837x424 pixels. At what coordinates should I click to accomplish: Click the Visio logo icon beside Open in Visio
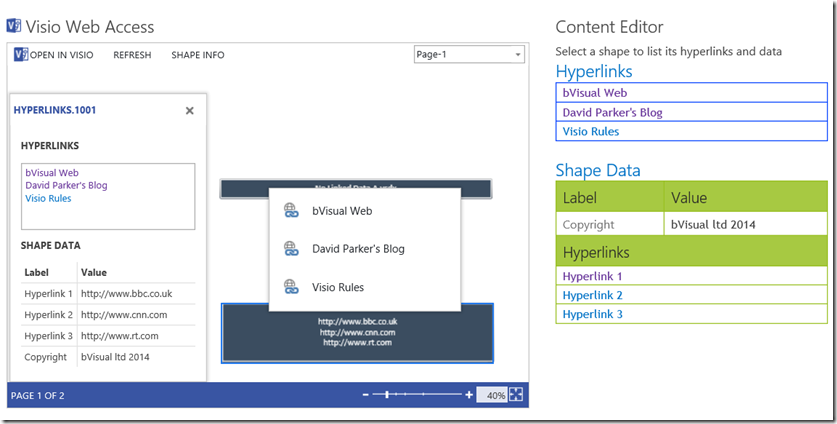point(21,55)
